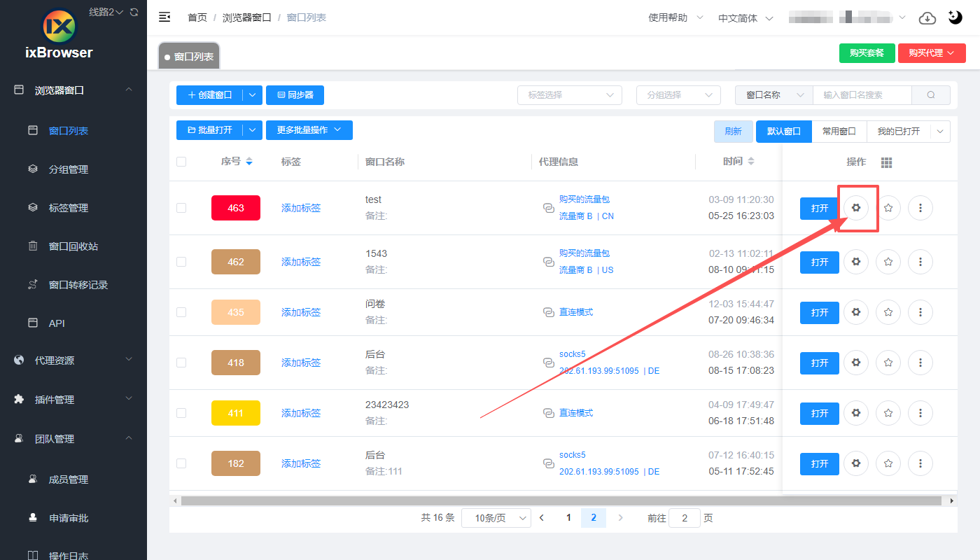Open more options for window 411

pos(920,413)
